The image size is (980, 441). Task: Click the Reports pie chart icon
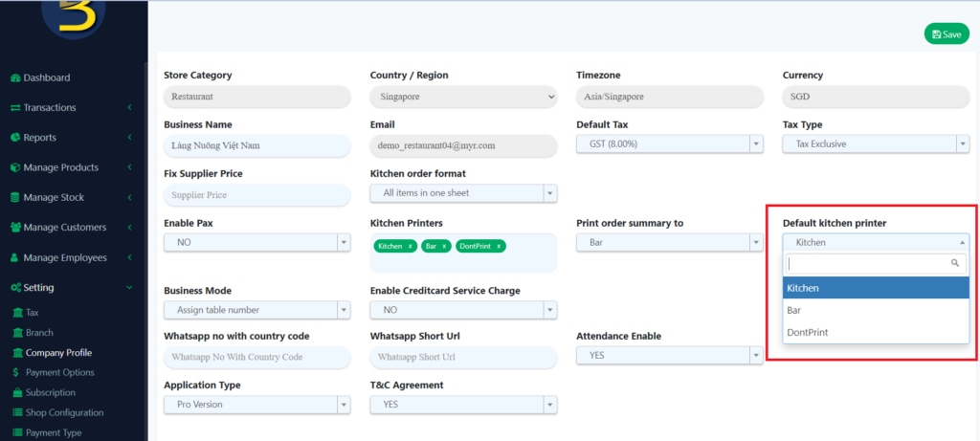(15, 138)
